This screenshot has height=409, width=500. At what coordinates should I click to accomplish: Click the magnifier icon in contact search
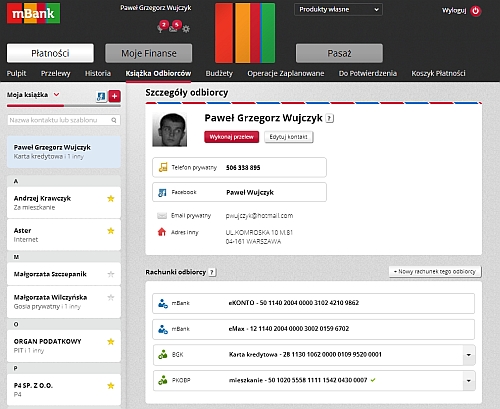coord(114,120)
